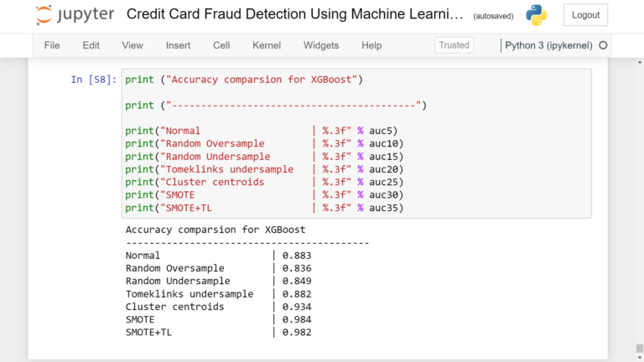
Task: Click the (autosaved) status text
Action: [x=493, y=16]
